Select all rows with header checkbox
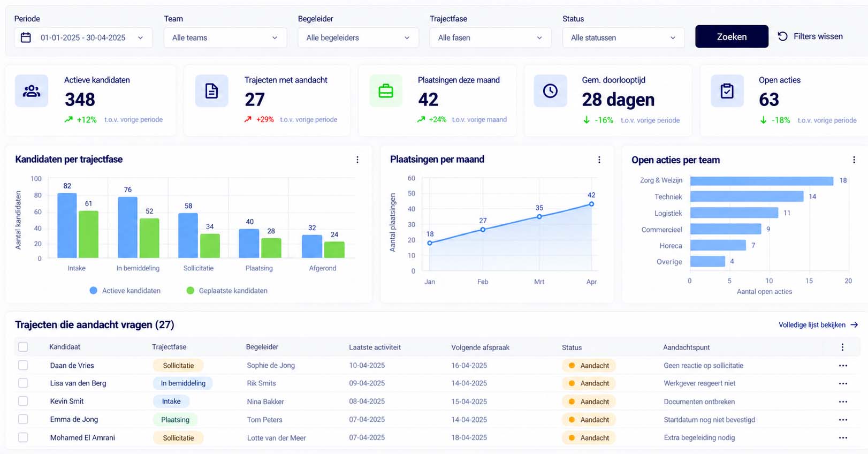This screenshot has height=454, width=868. tap(23, 347)
